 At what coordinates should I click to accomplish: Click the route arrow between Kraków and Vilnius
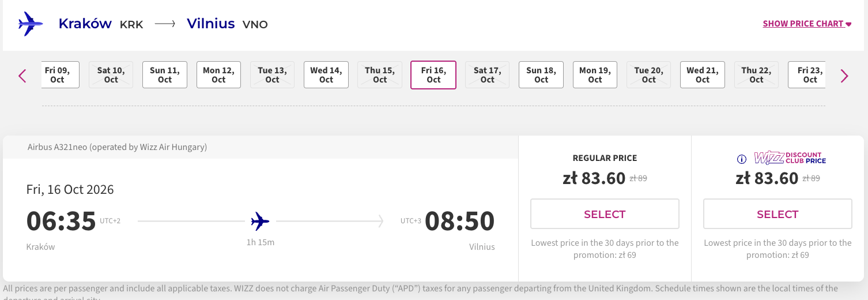click(165, 24)
